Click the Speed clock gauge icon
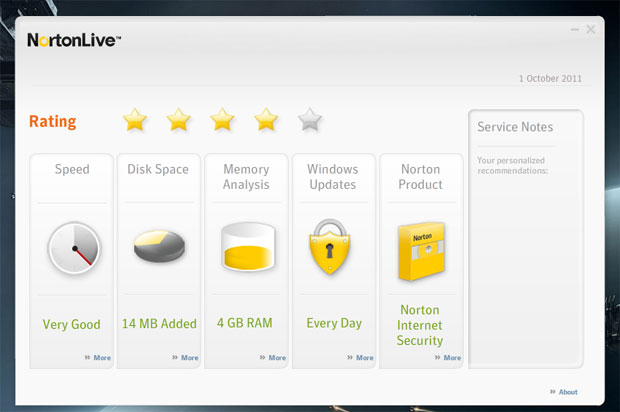Image resolution: width=620 pixels, height=412 pixels. click(x=74, y=248)
